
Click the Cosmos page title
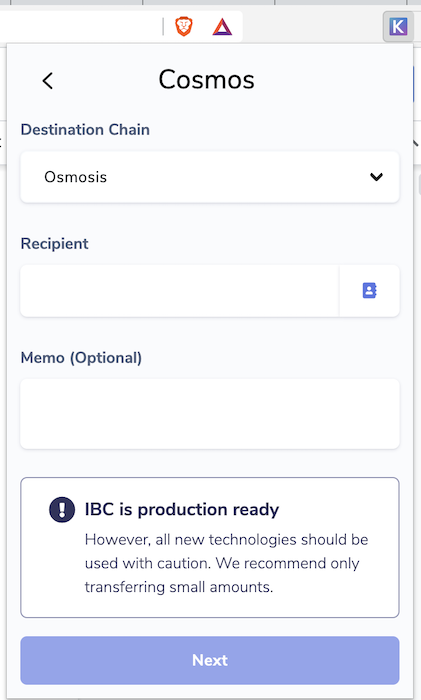[207, 80]
